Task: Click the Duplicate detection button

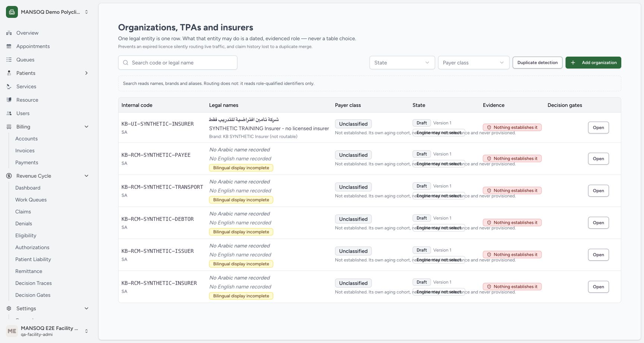Action: (537, 63)
